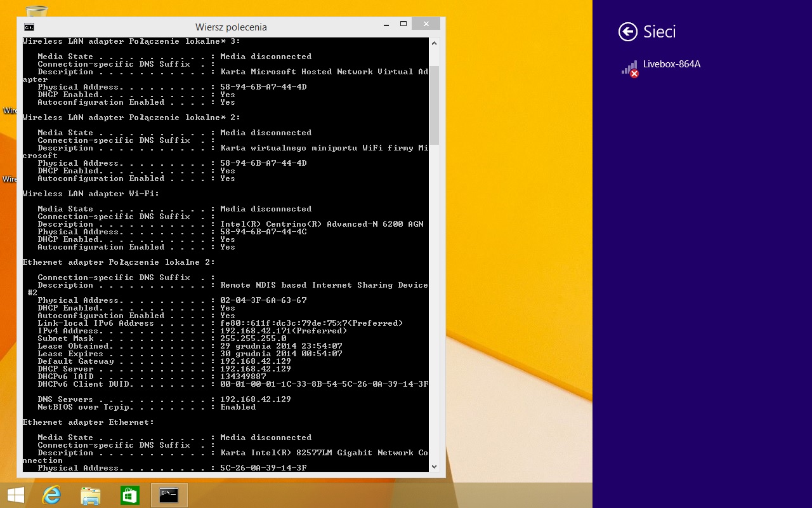Click the Karta Intel(R) 82577LM Gigabit description
Screen dimensions: 812x508
pos(324,453)
